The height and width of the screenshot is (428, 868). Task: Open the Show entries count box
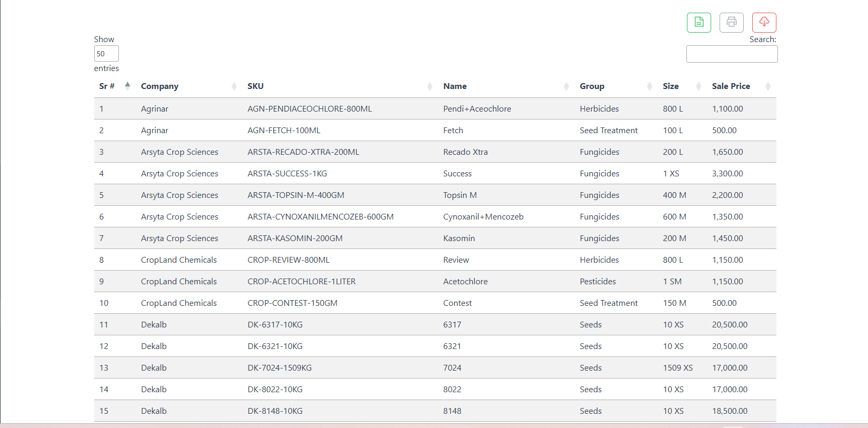[106, 54]
